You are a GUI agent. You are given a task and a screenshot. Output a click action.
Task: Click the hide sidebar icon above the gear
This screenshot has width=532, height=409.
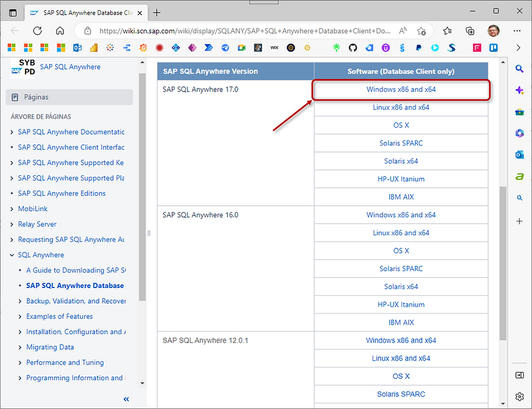[x=520, y=375]
